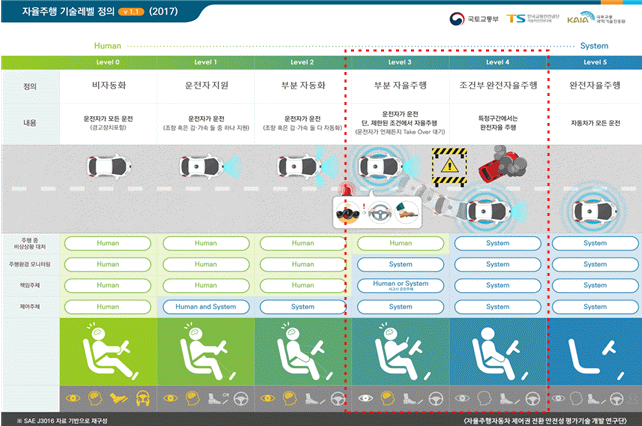
Task: Click Level 4 'System' pill in emergency row
Action: coord(498,243)
